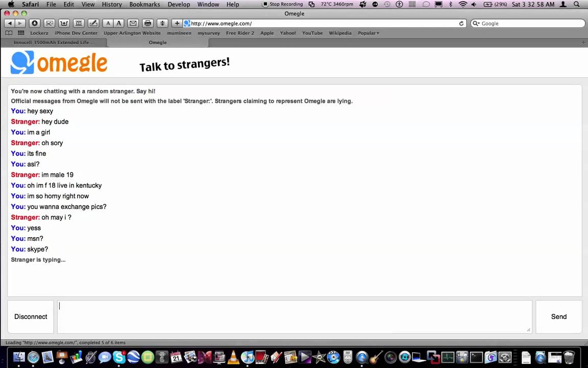Reload the page with the refresh arrow
Image resolution: width=588 pixels, height=368 pixels.
point(461,24)
